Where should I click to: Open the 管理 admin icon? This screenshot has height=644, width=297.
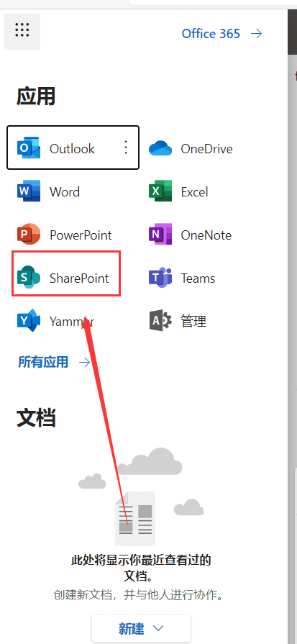pos(160,321)
